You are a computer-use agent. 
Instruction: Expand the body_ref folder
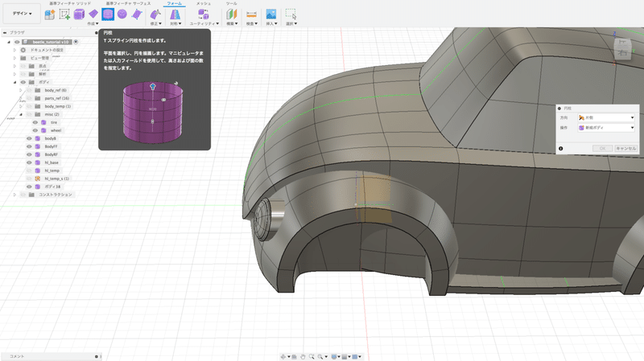pos(21,90)
